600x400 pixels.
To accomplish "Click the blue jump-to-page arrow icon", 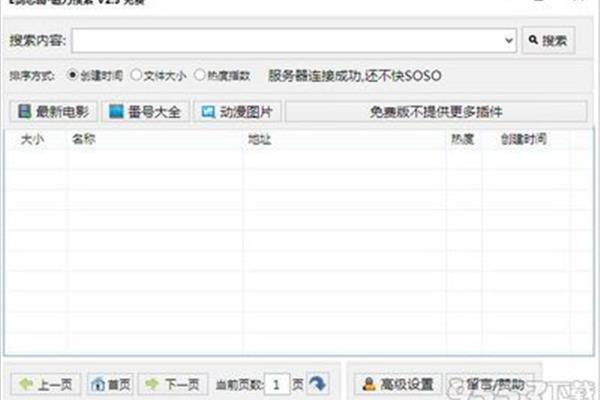I will coord(318,384).
